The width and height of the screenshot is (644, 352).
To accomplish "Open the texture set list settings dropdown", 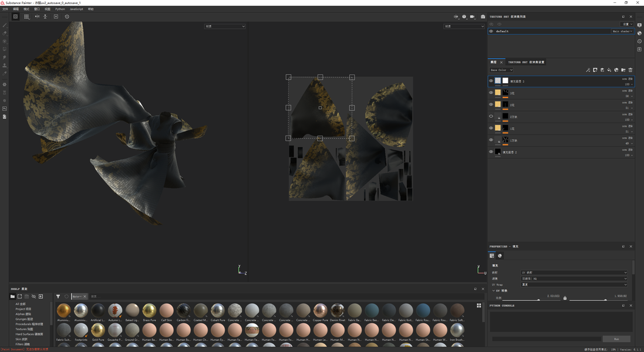I will tap(627, 24).
